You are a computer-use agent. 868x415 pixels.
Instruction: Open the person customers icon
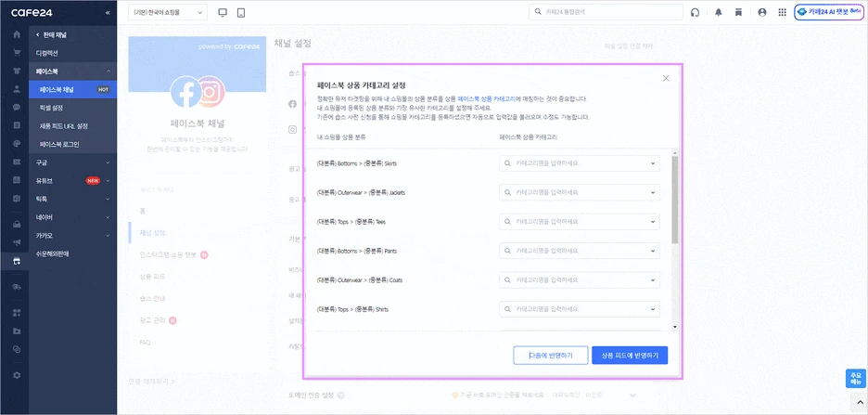17,89
